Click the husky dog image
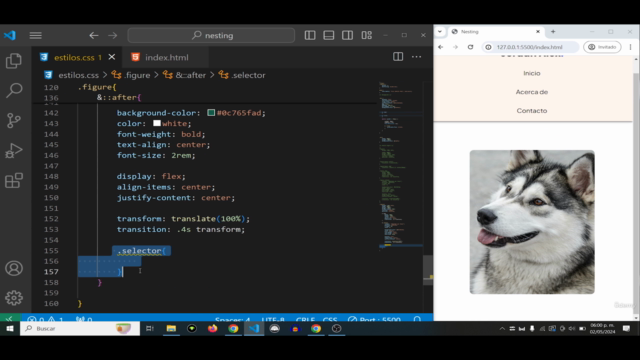640x360 pixels. click(532, 222)
